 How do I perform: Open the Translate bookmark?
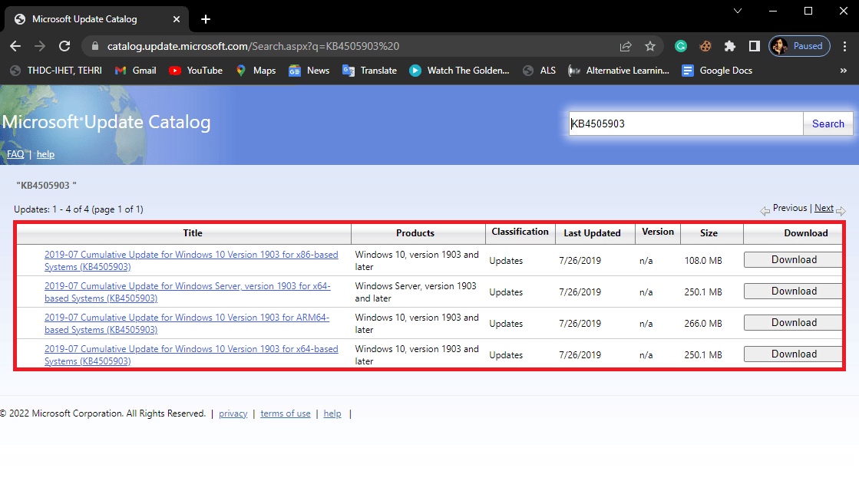[x=369, y=70]
